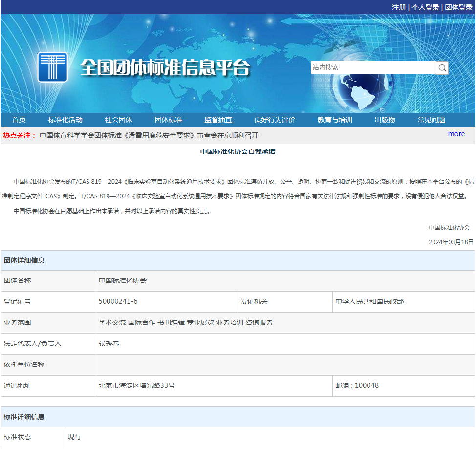The width and height of the screenshot is (476, 449).
Task: Open the 教育与培训 navigation item
Action: coord(335,120)
